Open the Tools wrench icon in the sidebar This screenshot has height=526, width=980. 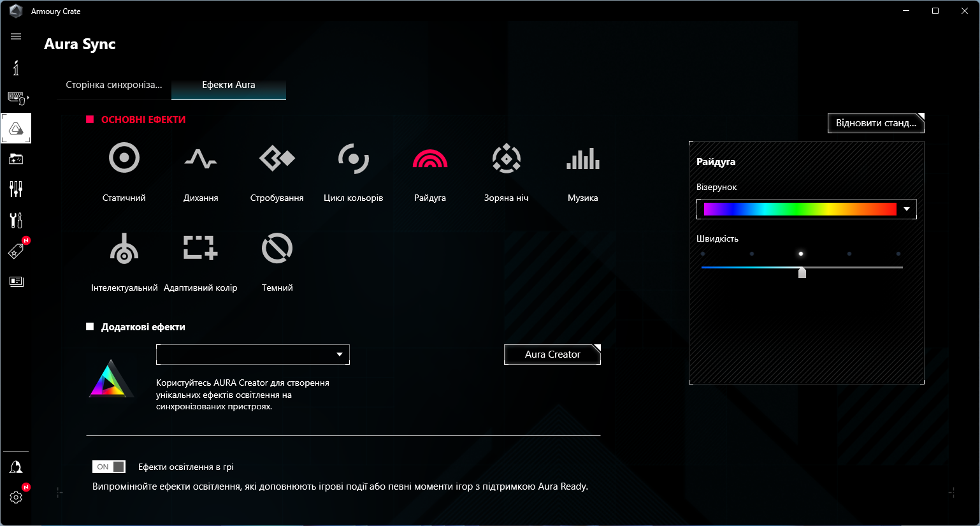click(16, 220)
